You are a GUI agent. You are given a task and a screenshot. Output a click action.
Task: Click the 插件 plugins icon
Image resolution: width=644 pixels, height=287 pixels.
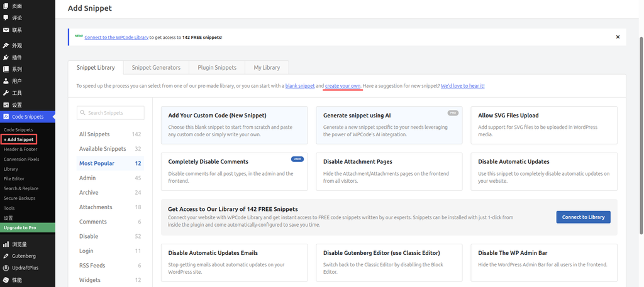pyautogui.click(x=6, y=57)
